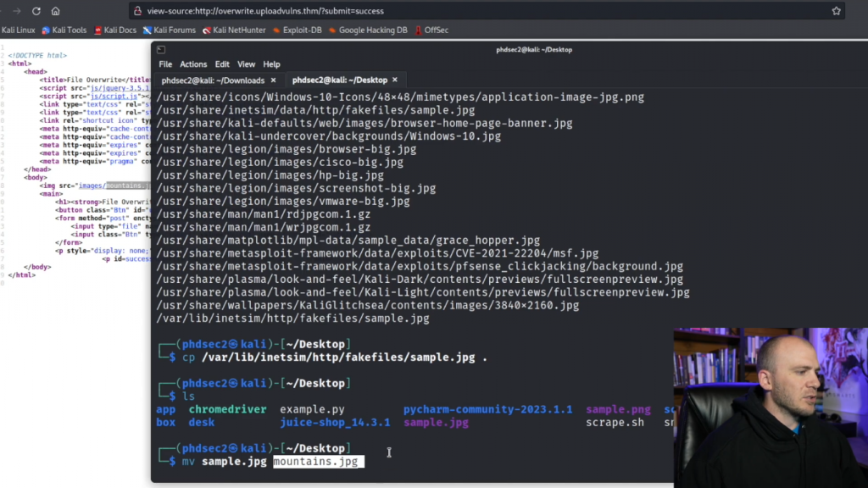The width and height of the screenshot is (868, 488).
Task: Open the terminal Edit menu
Action: coord(222,64)
